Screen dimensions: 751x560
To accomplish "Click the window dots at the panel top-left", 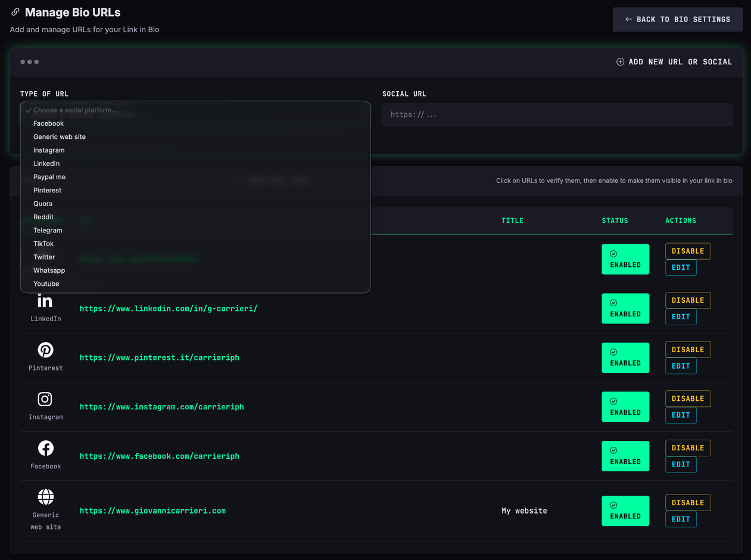I will point(29,61).
